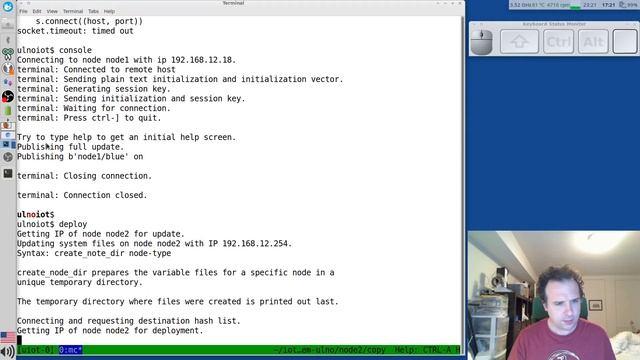Click the clock showing 17:21 in the panel
This screenshot has width=640, height=360.
coord(609,5)
